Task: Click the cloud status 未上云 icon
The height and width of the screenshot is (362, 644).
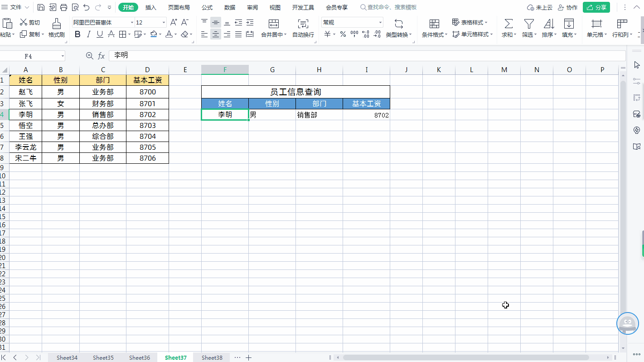Action: pyautogui.click(x=540, y=7)
